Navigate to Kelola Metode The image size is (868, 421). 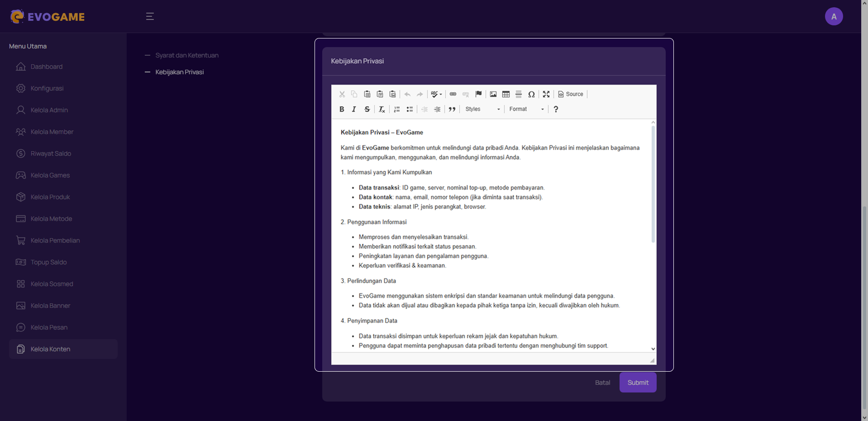[63, 219]
